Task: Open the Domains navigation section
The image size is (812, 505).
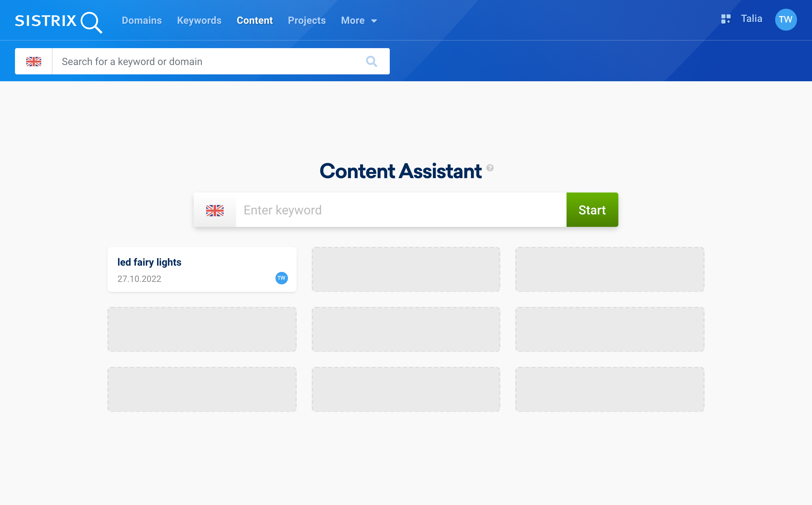Action: [x=142, y=20]
